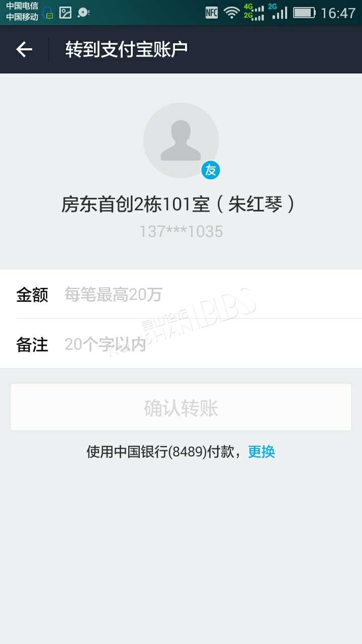Click the 确认转账 confirm transfer button

pyautogui.click(x=181, y=408)
